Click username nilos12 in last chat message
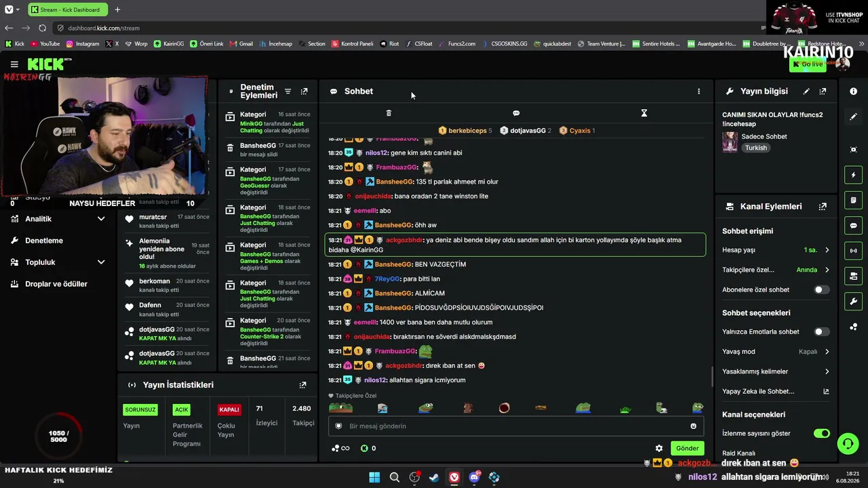Screen dimensions: 868x488 point(375,380)
